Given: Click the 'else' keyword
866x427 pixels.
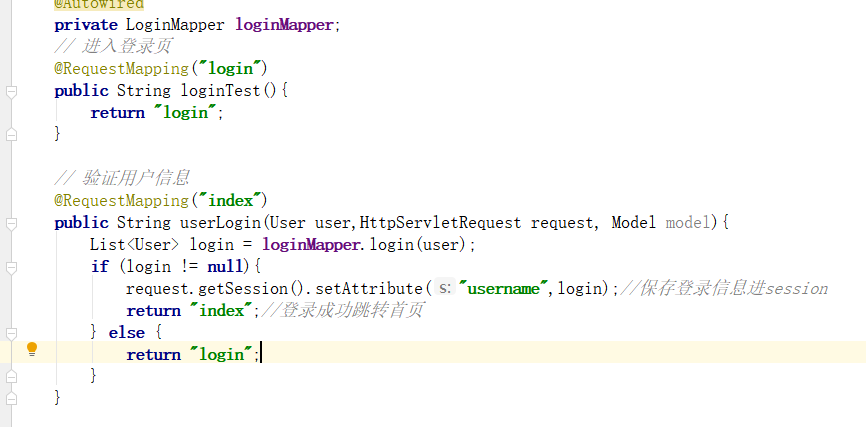Looking at the screenshot, I should [x=126, y=333].
